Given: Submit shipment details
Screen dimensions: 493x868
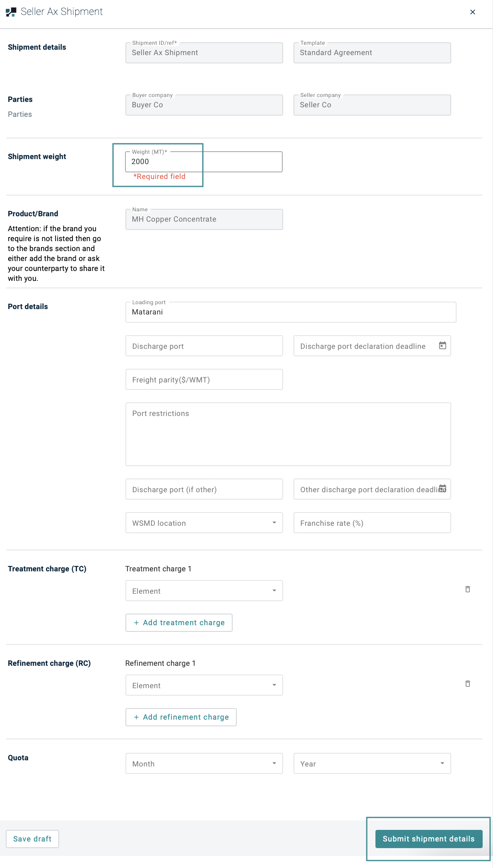Looking at the screenshot, I should coord(428,839).
